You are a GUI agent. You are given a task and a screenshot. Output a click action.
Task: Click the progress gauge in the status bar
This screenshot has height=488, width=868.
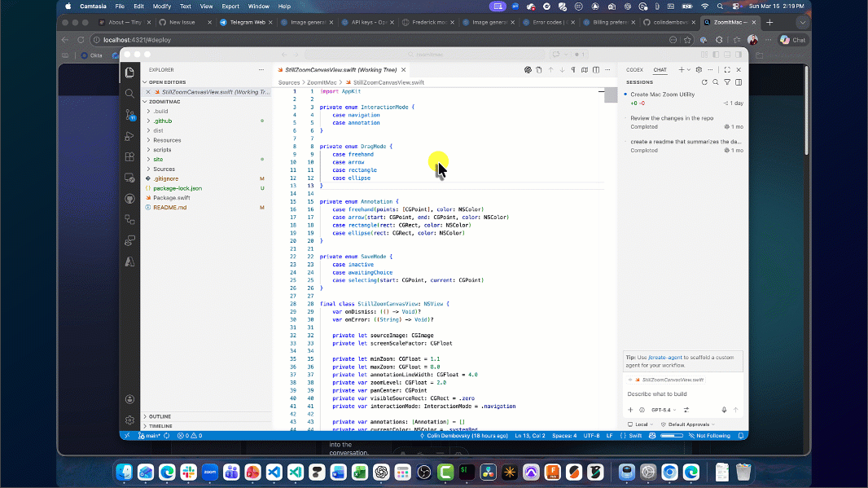672,436
